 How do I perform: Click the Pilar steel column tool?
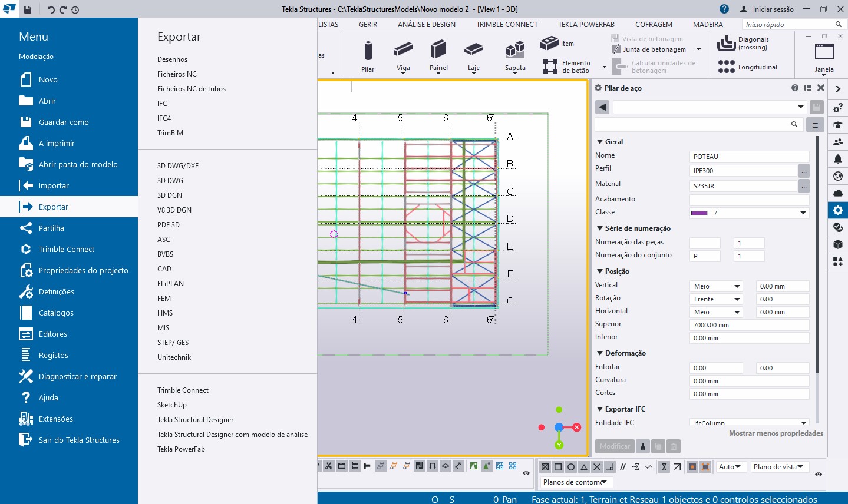coord(368,56)
